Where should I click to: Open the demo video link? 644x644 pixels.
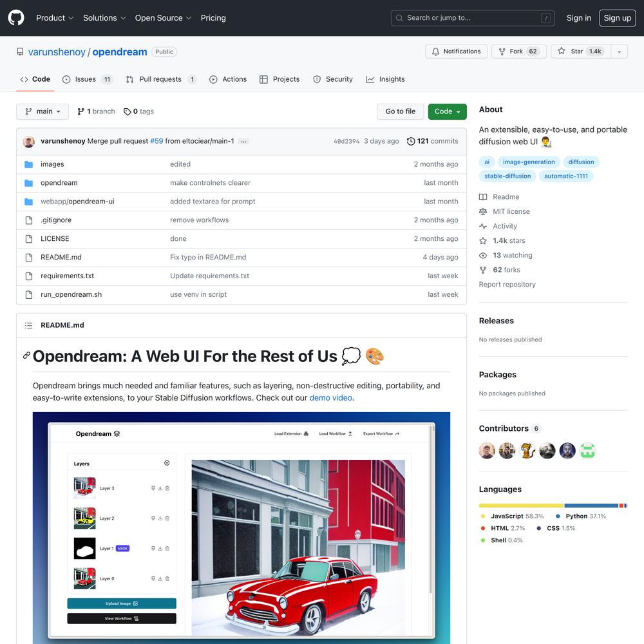click(x=330, y=397)
